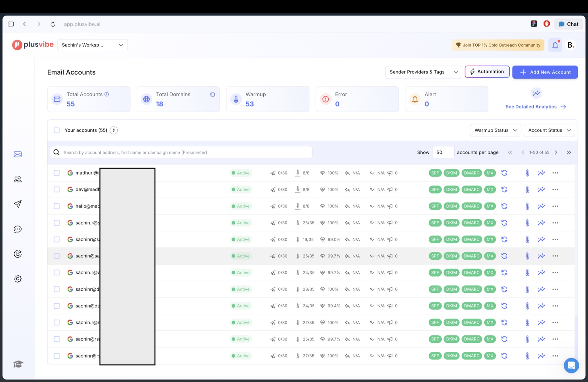Screen dimensions: 588x382
Task: Click info icon next to Total Accounts
Action: pyautogui.click(x=106, y=94)
